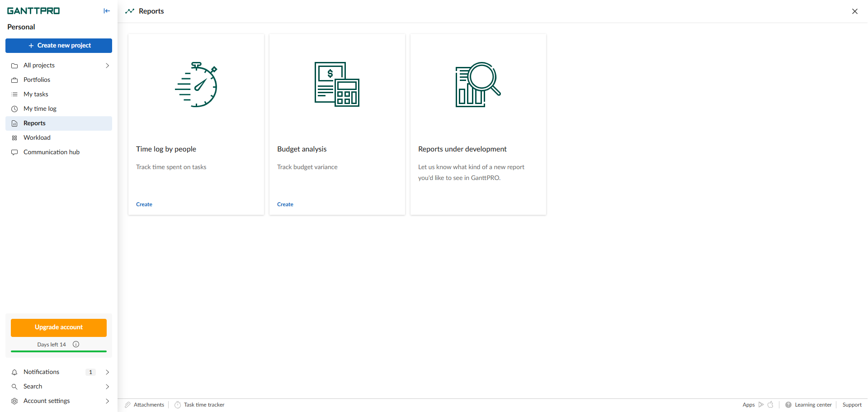This screenshot has width=868, height=412.
Task: Click the stopwatch icon on Time log card
Action: [x=197, y=85]
